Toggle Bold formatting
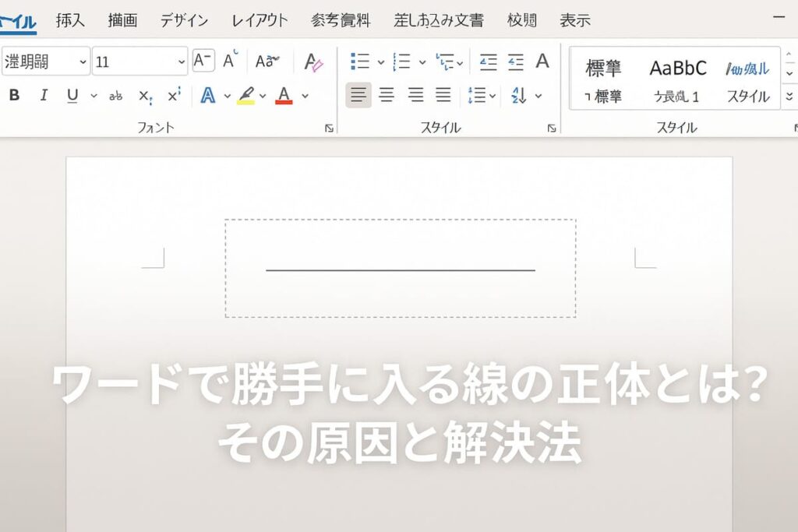This screenshot has height=532, width=798. 14,96
